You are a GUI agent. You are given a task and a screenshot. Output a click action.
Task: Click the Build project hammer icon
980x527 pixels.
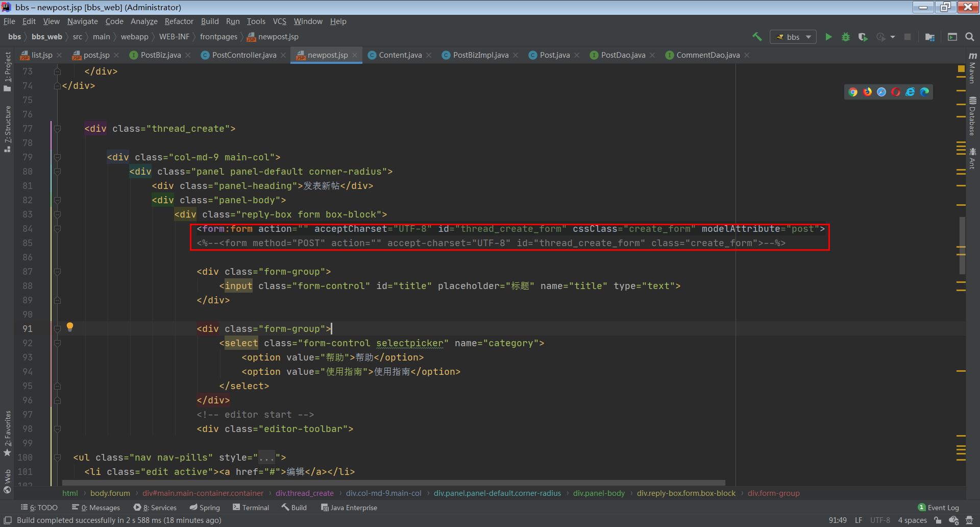[757, 37]
